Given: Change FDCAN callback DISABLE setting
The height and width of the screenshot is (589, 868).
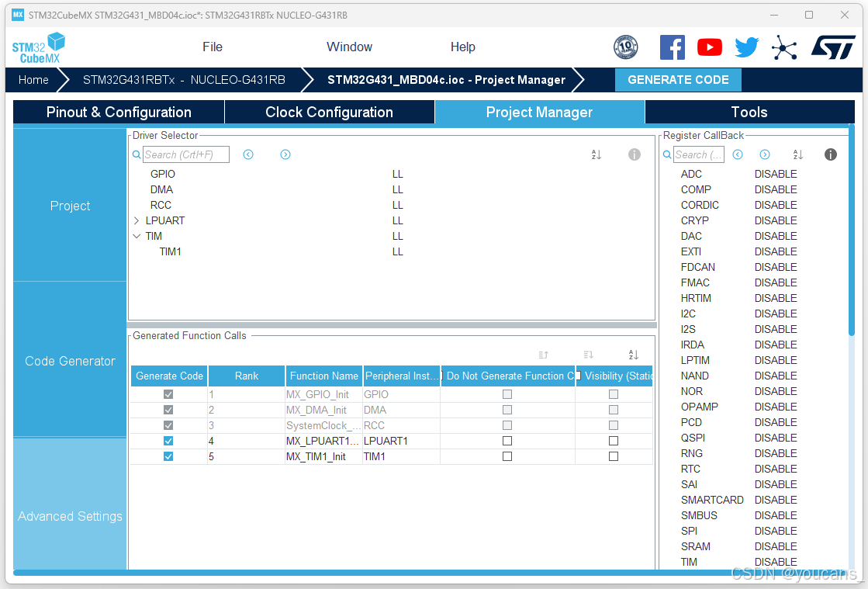Looking at the screenshot, I should (776, 268).
